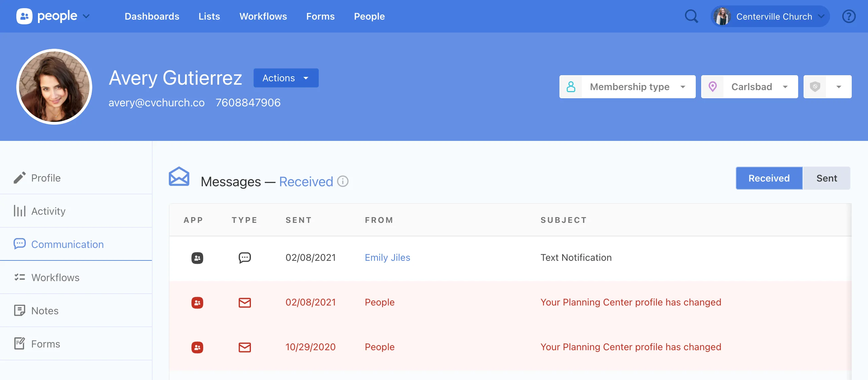Switch to Received messages toggle
868x380 pixels.
point(769,178)
